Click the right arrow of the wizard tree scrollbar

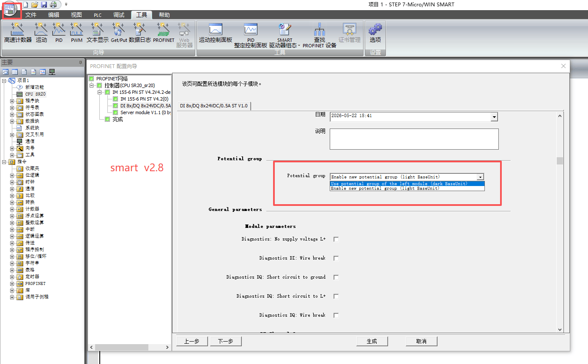(167, 347)
